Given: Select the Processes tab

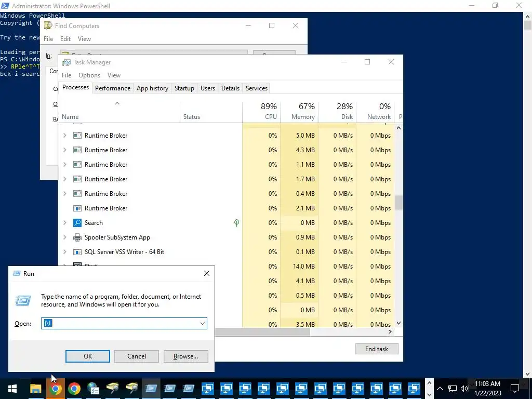Looking at the screenshot, I should [x=75, y=87].
